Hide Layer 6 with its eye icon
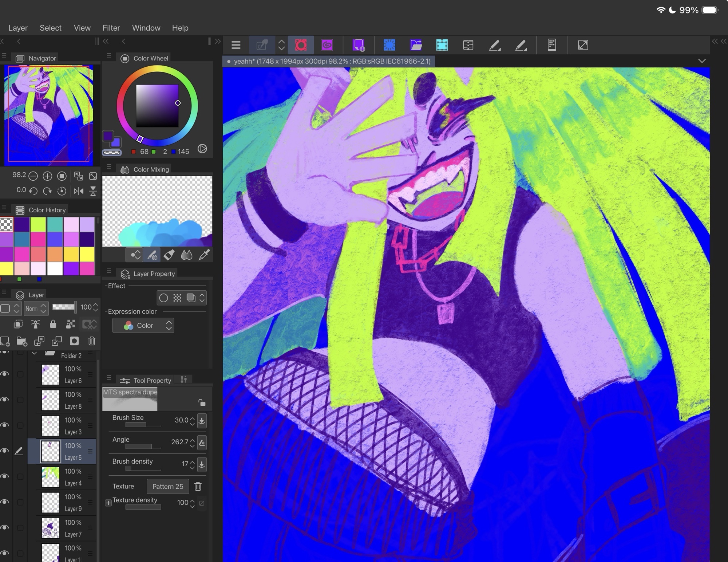This screenshot has width=728, height=562. [x=5, y=374]
